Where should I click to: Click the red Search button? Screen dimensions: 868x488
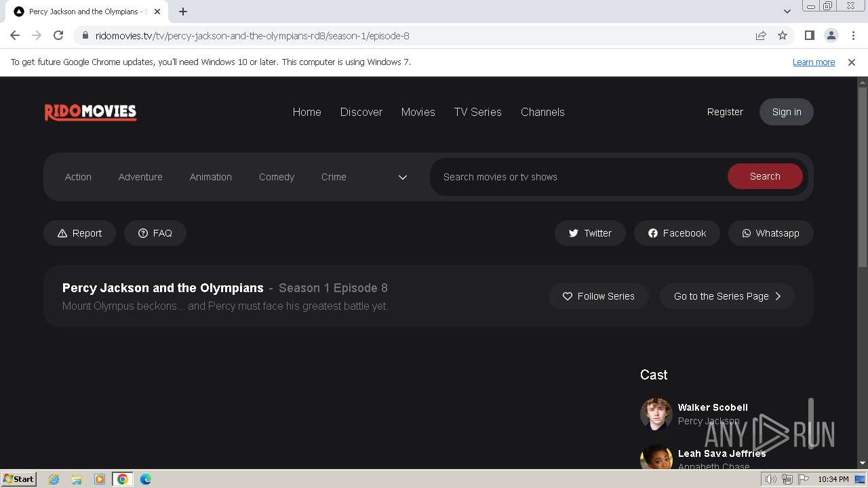pyautogui.click(x=765, y=176)
